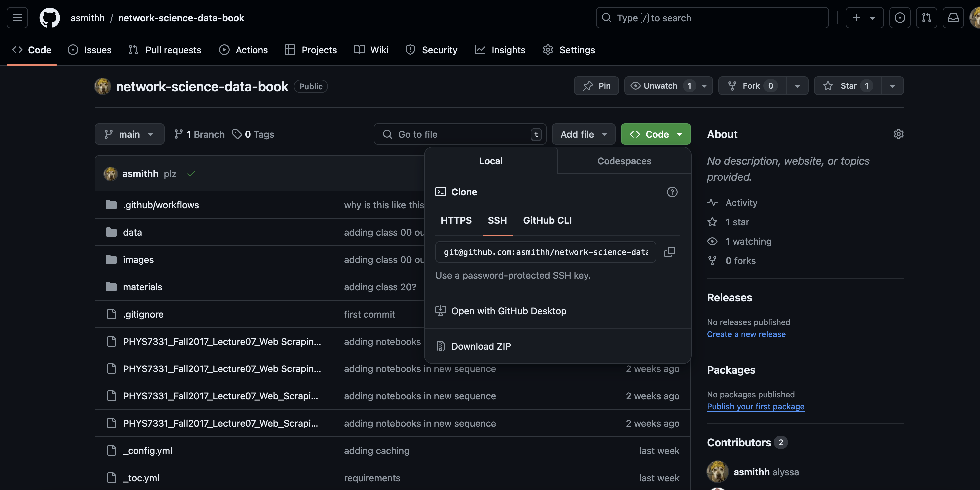Image resolution: width=980 pixels, height=490 pixels.
Task: Copy the SSH clone URL
Action: point(669,252)
